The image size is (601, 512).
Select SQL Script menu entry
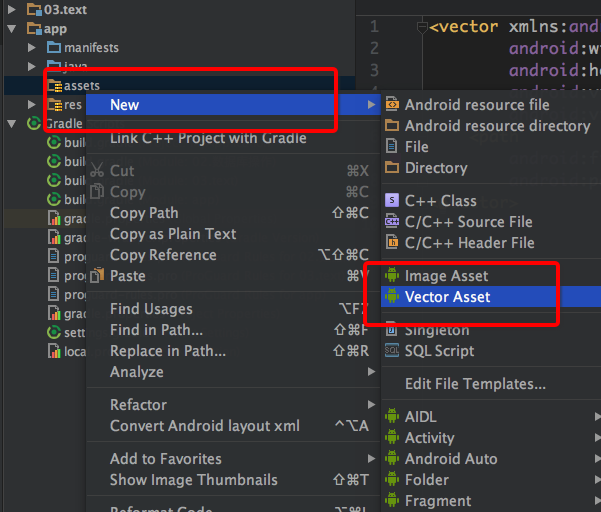pyautogui.click(x=491, y=351)
